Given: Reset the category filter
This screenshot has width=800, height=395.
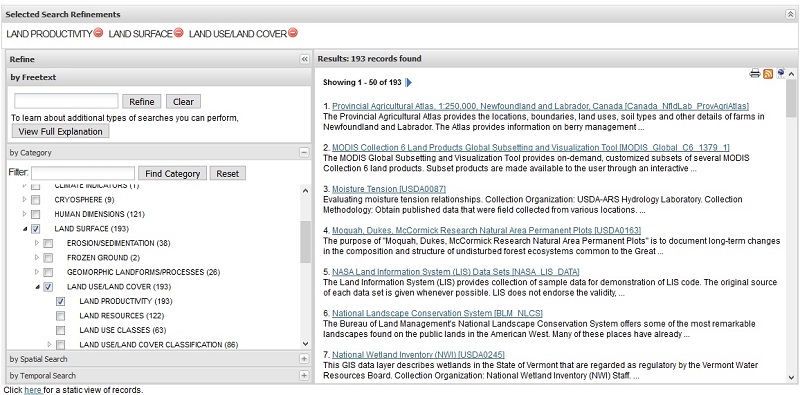Looking at the screenshot, I should point(228,173).
